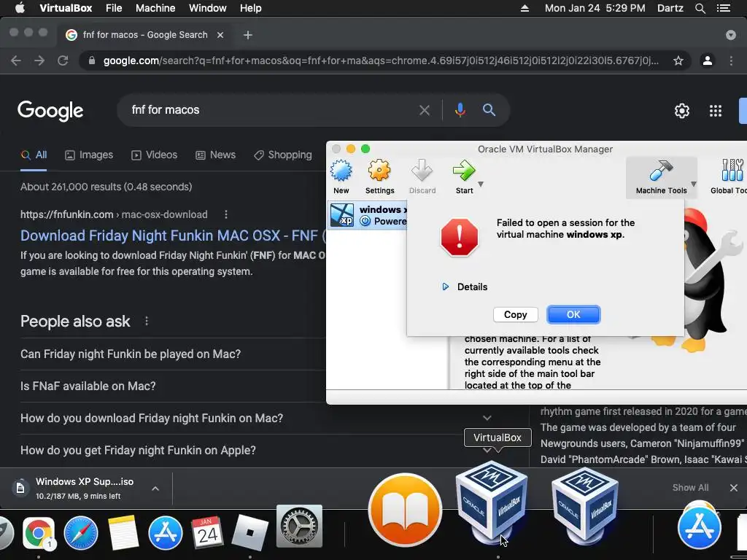Open Google quick settings gear
The height and width of the screenshot is (560, 747).
click(682, 111)
